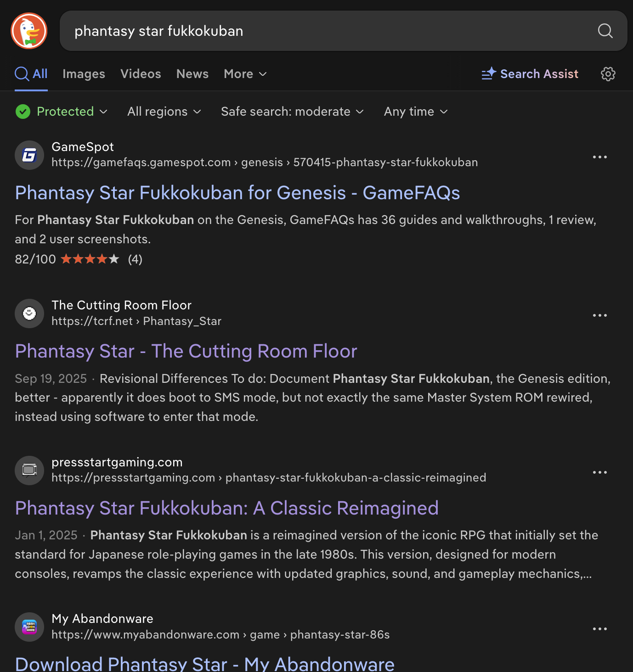Open options menu for the Cutting Room Floor result
This screenshot has height=672, width=633.
[x=599, y=315]
